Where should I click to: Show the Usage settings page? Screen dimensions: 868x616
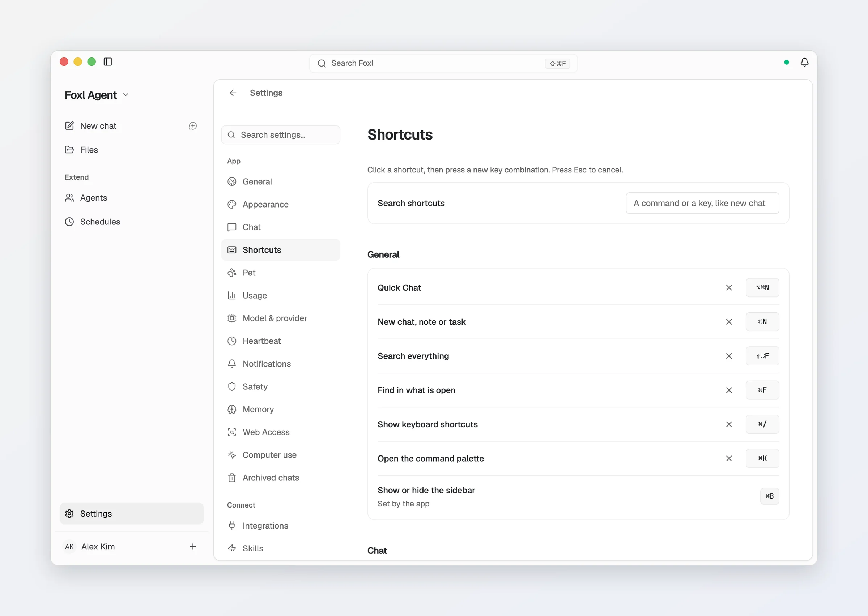[x=280, y=295]
